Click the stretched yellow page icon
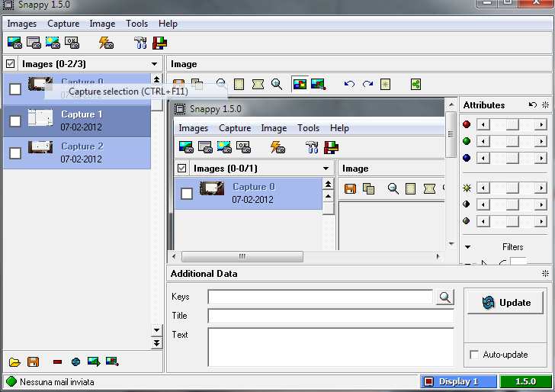Viewport: 555px width, 392px height. click(x=258, y=85)
